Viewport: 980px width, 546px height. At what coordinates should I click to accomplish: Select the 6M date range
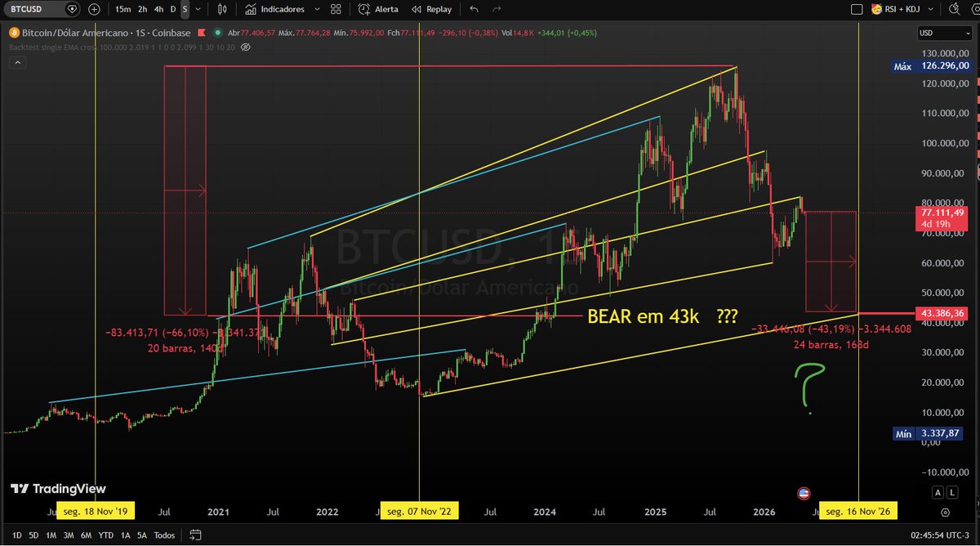click(85, 535)
